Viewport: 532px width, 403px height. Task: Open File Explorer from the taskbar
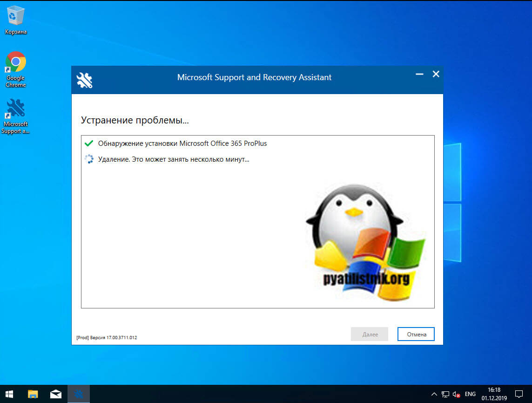[x=33, y=394]
